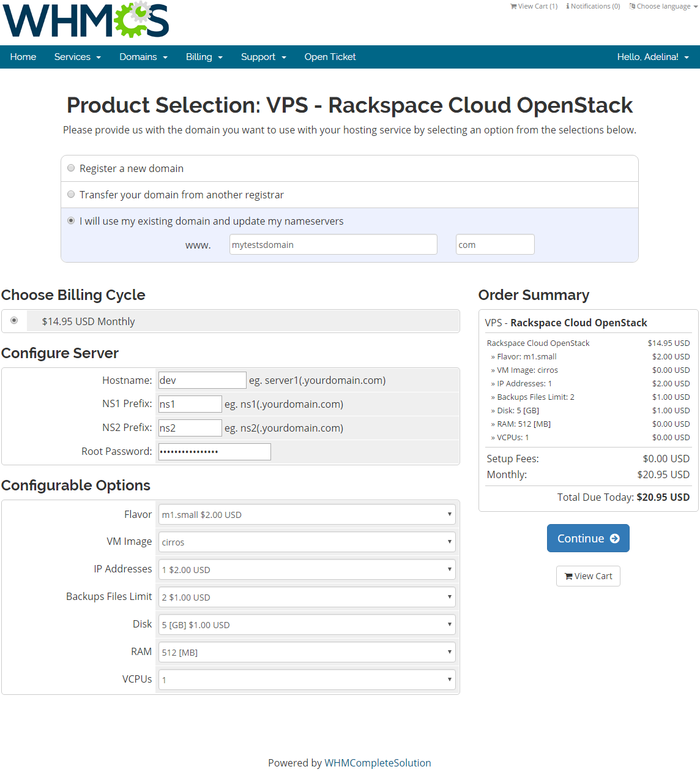Image resolution: width=700 pixels, height=772 pixels.
Task: Click the Root Password field
Action: pos(214,452)
